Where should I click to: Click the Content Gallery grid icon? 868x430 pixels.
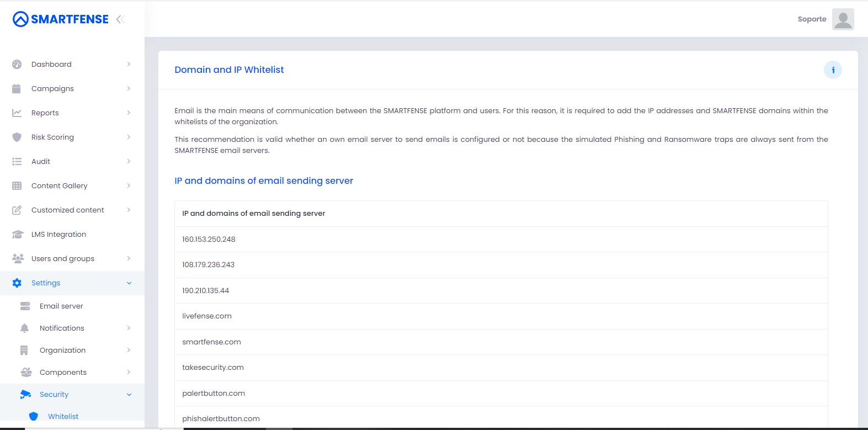[x=17, y=185]
